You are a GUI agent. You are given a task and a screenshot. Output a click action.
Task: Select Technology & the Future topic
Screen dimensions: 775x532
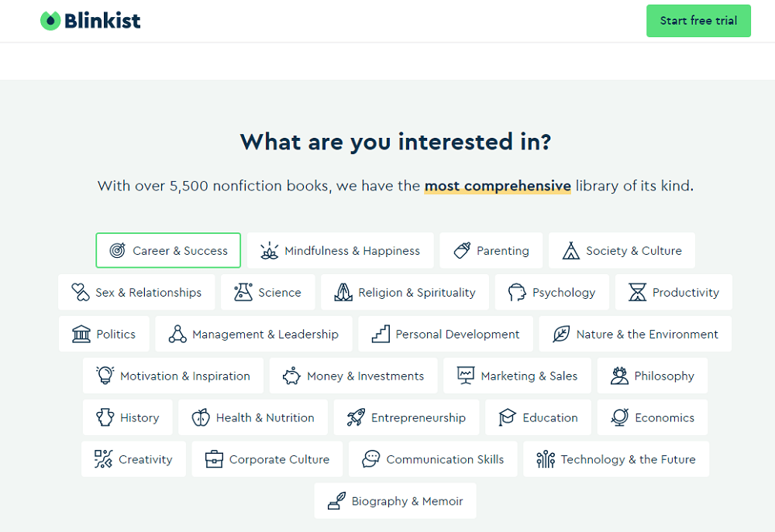click(x=616, y=460)
